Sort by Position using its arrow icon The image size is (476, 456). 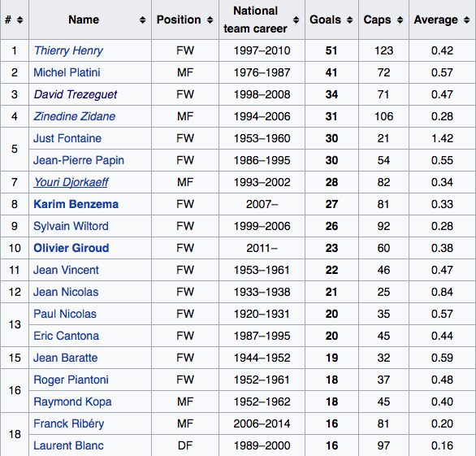pyautogui.click(x=210, y=20)
